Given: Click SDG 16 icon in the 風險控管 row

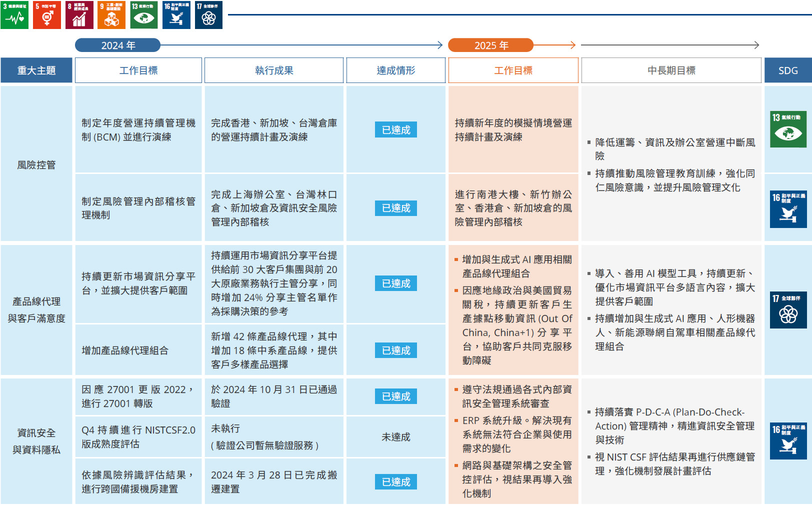Looking at the screenshot, I should click(x=788, y=209).
